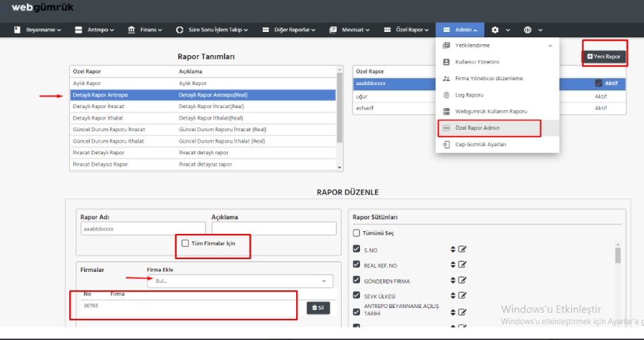Select the İhracat Detaysız Rapor row
Image resolution: width=644 pixels, height=340 pixels.
click(203, 164)
